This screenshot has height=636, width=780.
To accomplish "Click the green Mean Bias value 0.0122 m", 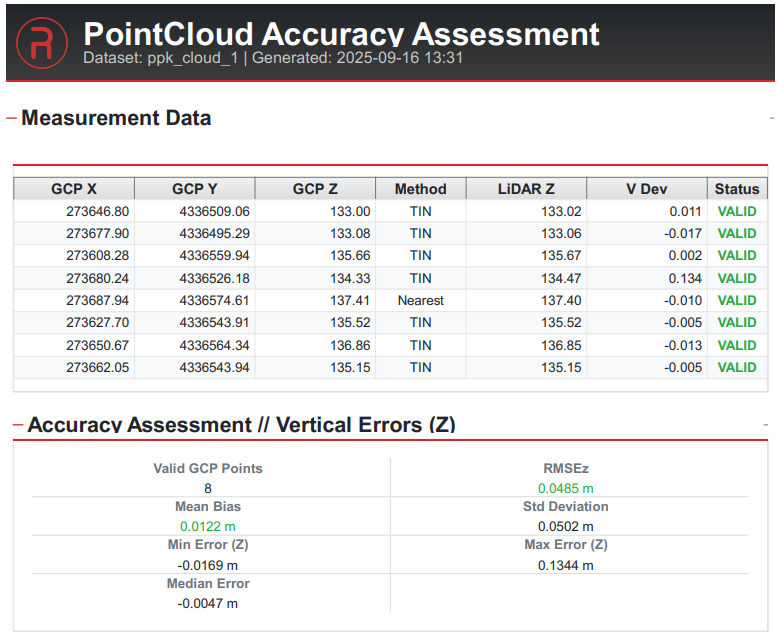I will [x=208, y=526].
